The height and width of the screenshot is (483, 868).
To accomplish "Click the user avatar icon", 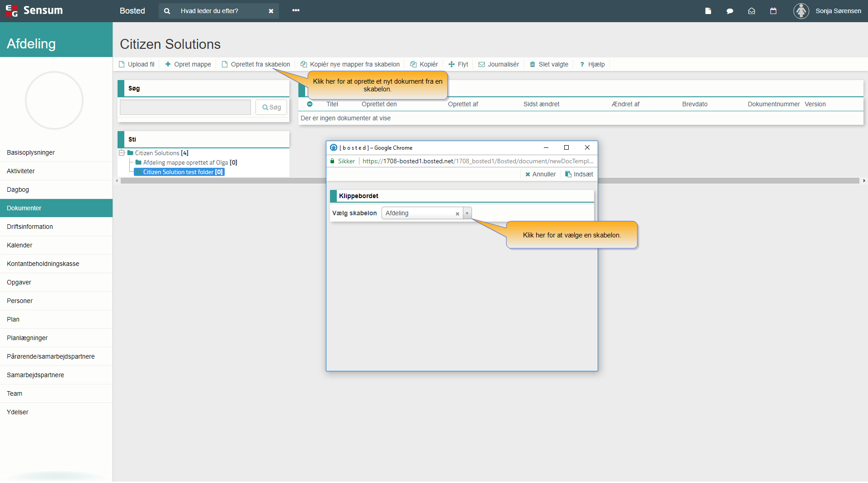I will click(x=801, y=11).
